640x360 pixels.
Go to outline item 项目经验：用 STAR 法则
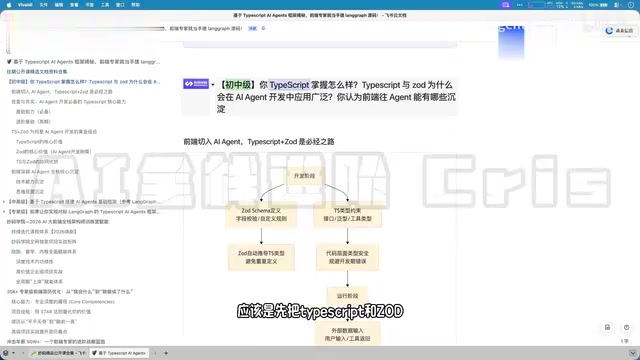tap(51, 311)
